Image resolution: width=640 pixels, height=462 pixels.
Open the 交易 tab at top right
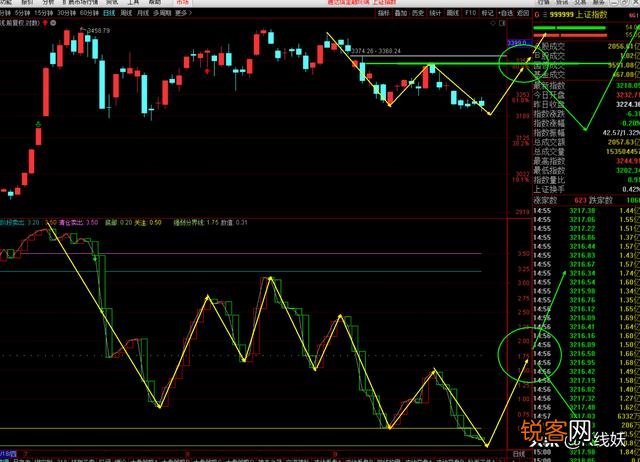581,2
